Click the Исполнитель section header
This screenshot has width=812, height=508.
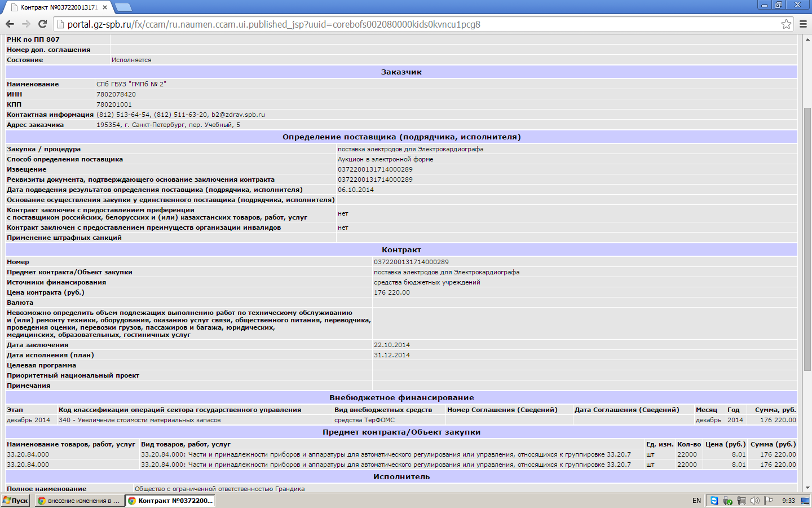401,477
